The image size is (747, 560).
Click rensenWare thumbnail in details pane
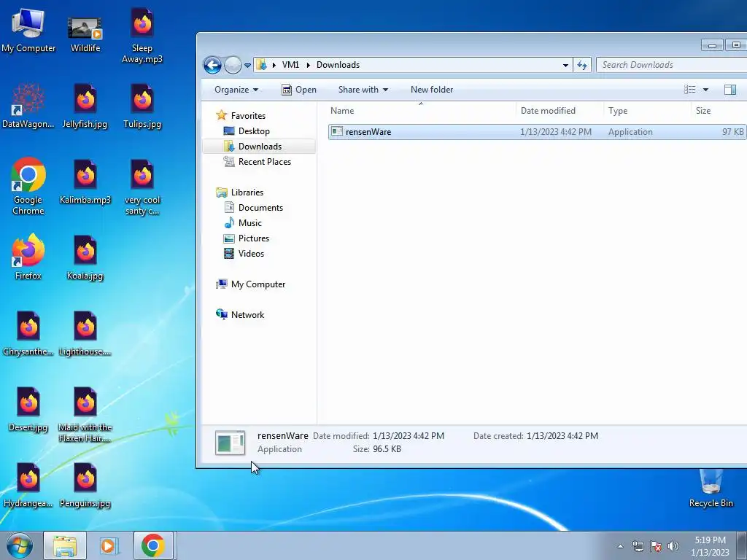[230, 443]
